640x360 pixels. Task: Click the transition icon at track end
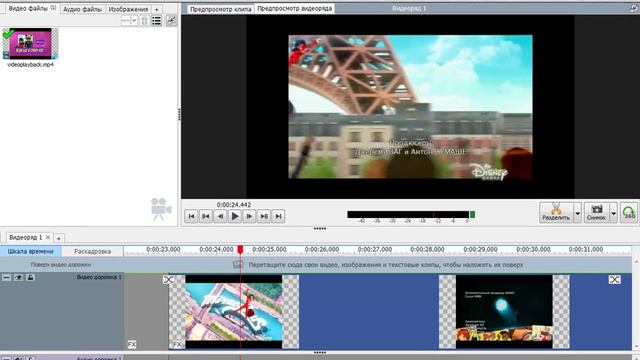[x=615, y=280]
